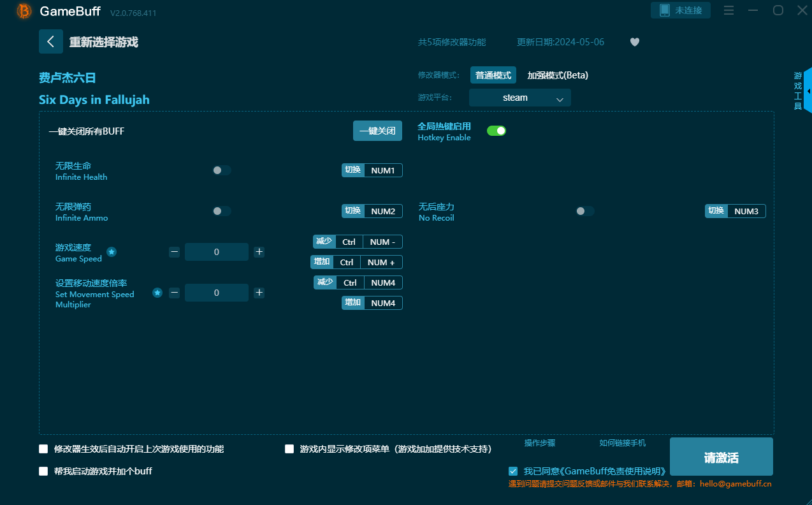Image resolution: width=812 pixels, height=505 pixels.
Task: Click 共5项修改器功能 text
Action: tap(452, 42)
